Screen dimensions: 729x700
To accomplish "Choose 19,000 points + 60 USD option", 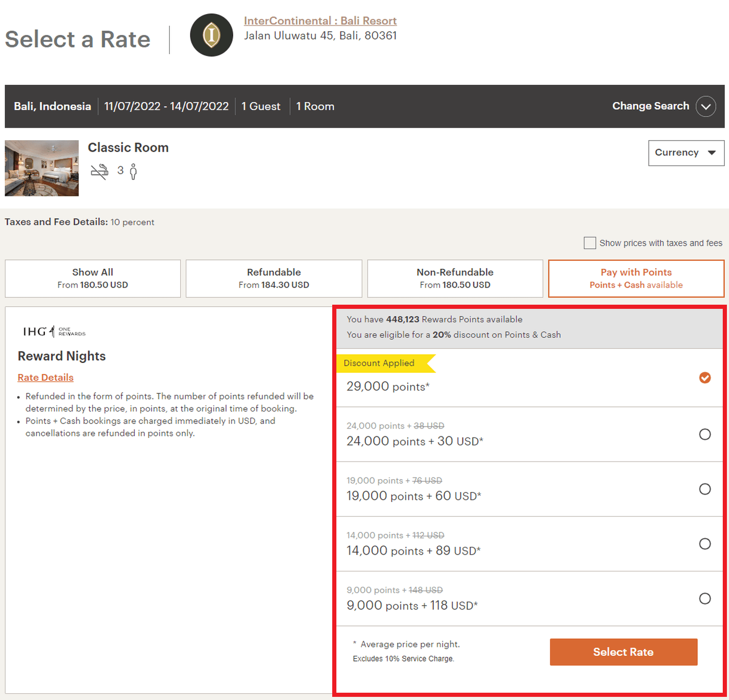I will (705, 489).
